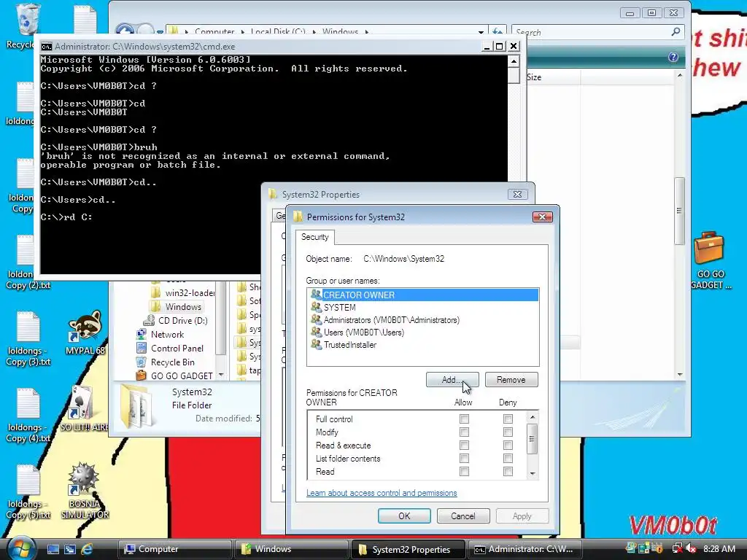Click the cmd window system menu icon
The width and height of the screenshot is (747, 560).
pyautogui.click(x=46, y=46)
